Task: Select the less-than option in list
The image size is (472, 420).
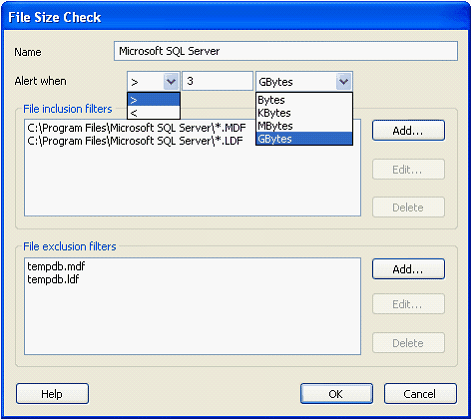Action: [x=154, y=113]
